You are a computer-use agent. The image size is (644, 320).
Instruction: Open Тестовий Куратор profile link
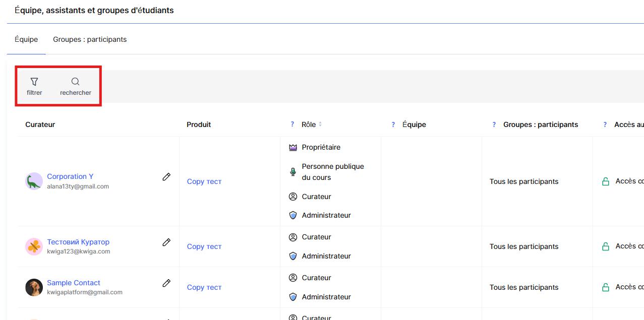(x=78, y=242)
